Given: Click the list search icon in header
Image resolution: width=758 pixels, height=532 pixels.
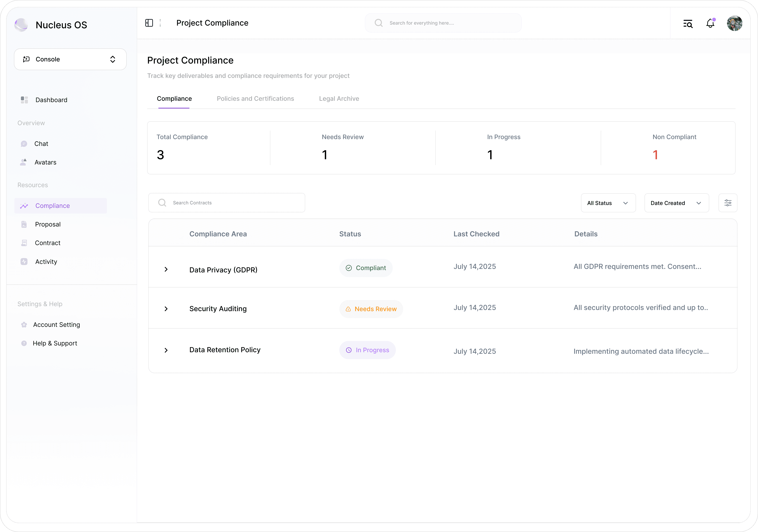Looking at the screenshot, I should tap(688, 24).
